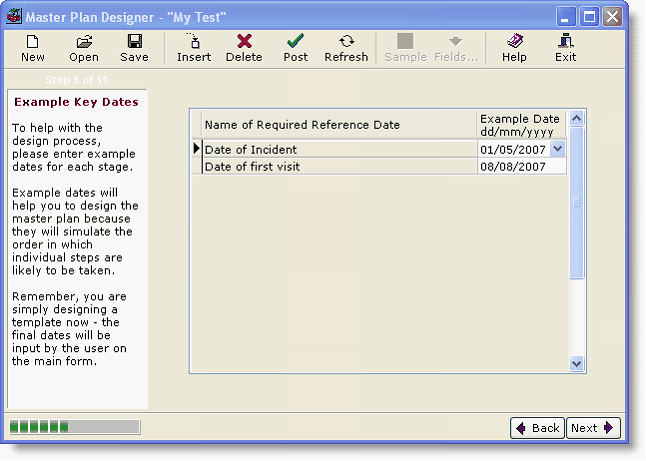Screen dimensions: 646x461
Task: Click the New plan toolbar icon
Action: click(33, 47)
